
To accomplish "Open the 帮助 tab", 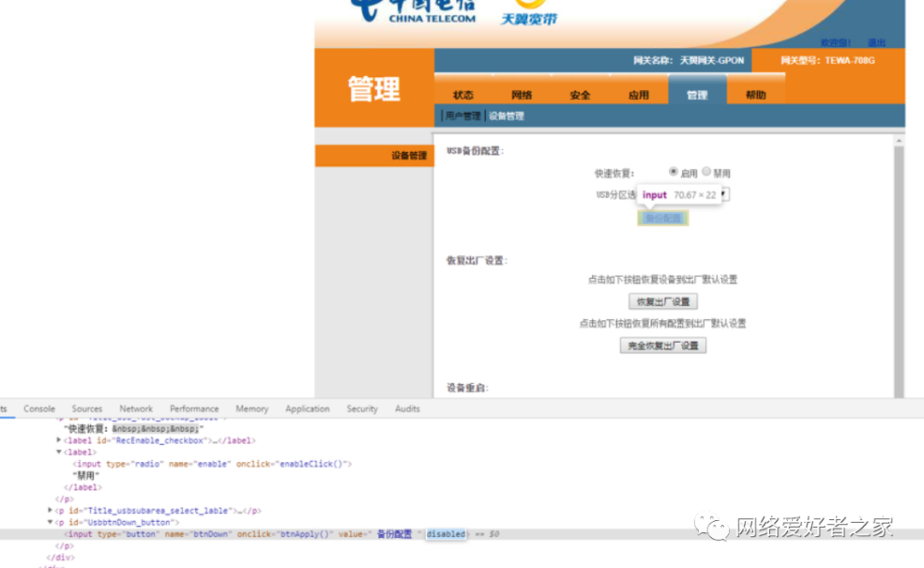I will pos(756,94).
